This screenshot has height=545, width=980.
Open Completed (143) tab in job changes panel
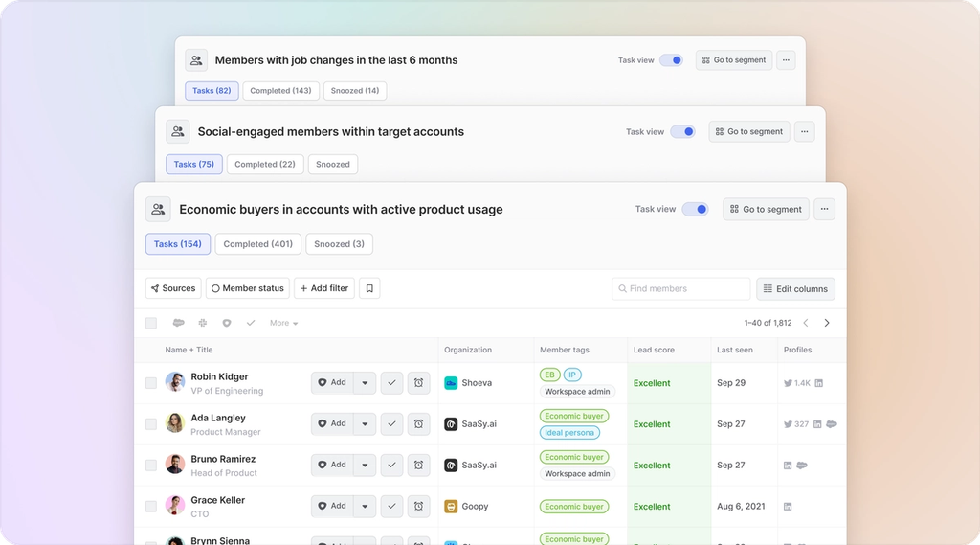280,91
